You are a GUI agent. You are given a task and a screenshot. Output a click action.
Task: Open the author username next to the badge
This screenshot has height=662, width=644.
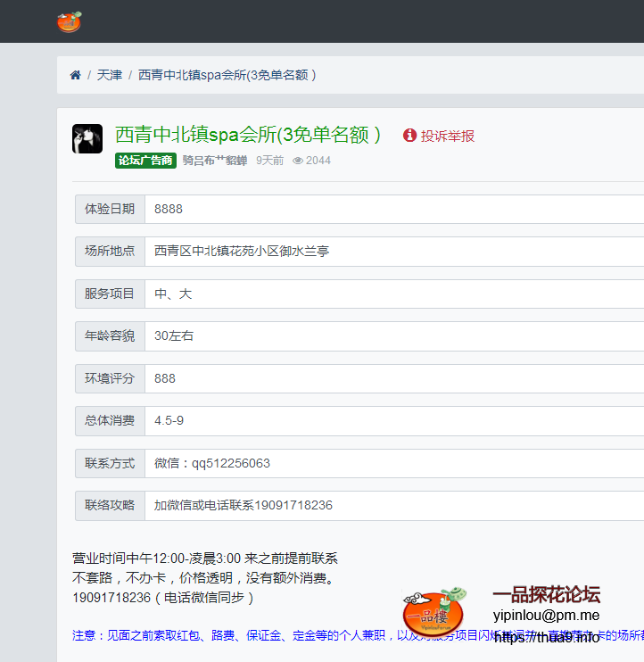(x=214, y=161)
